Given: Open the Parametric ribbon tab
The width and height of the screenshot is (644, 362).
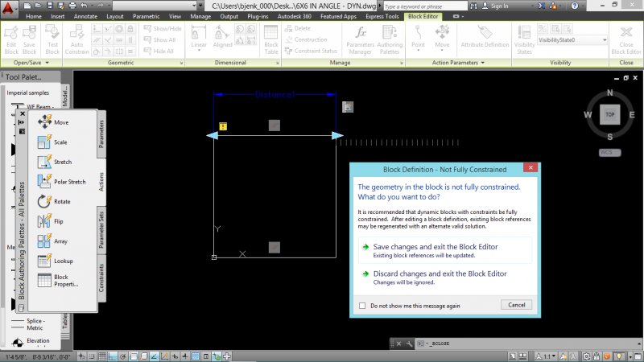Looking at the screenshot, I should point(147,16).
